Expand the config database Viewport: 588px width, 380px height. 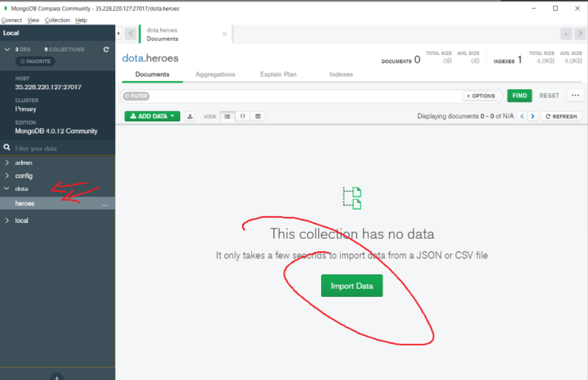pos(7,176)
